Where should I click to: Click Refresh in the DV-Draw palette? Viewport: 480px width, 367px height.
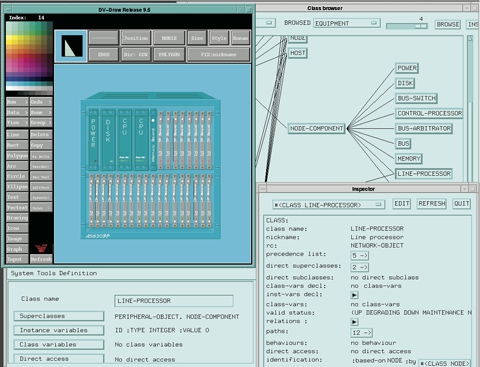(x=41, y=259)
